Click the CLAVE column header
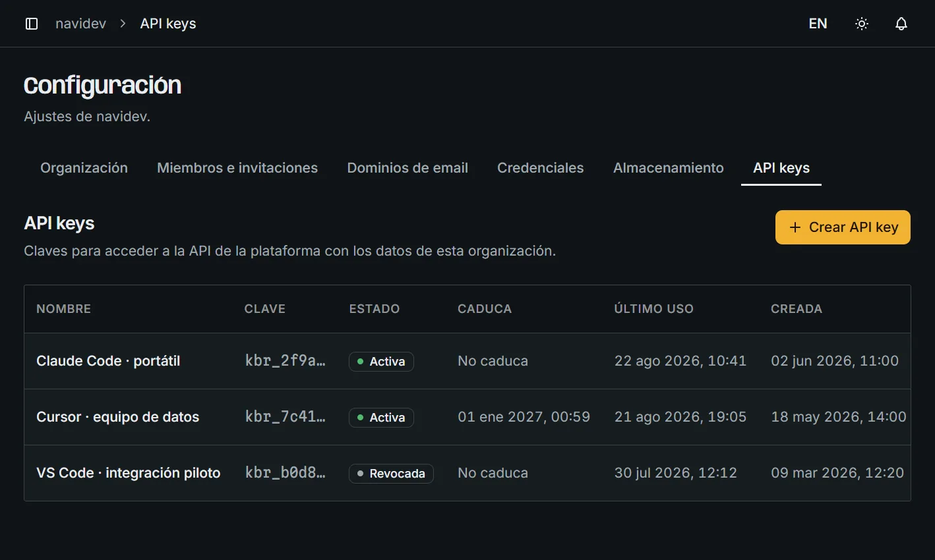 click(265, 309)
